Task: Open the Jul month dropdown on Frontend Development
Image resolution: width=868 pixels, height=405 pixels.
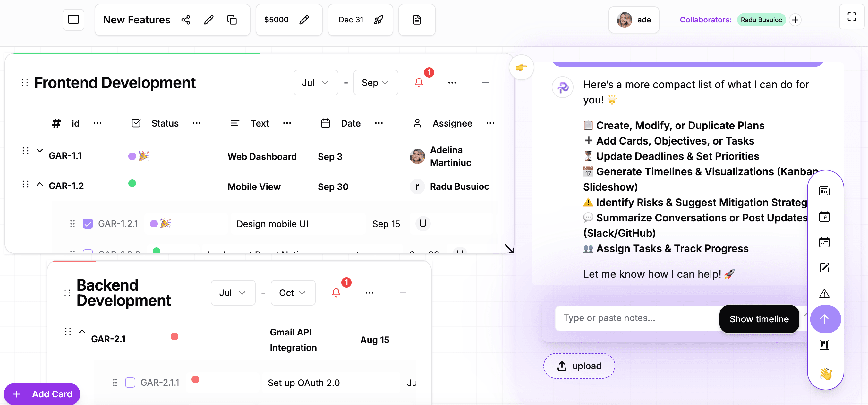Action: [x=315, y=82]
